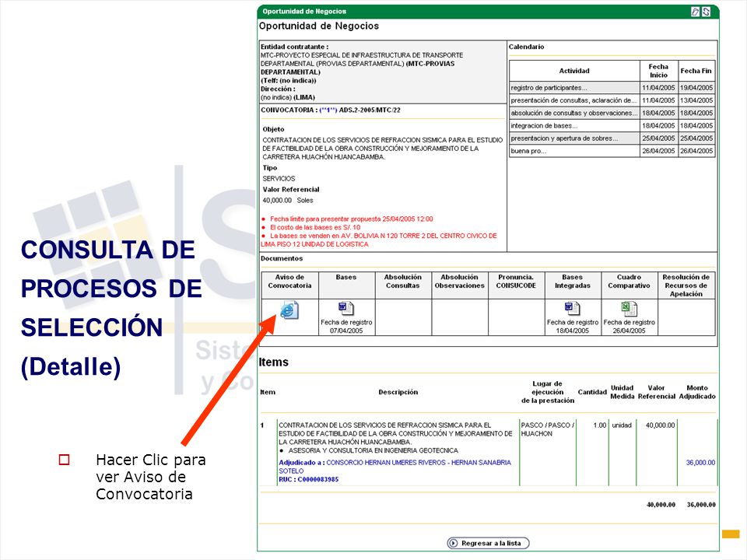Screen dimensions: 747x560
Task: Click the Items section heading
Action: tap(273, 362)
